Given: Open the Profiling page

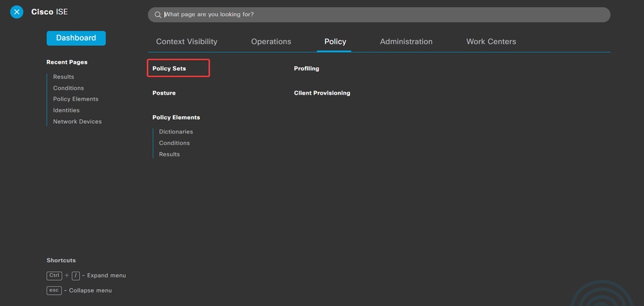Looking at the screenshot, I should pyautogui.click(x=306, y=68).
